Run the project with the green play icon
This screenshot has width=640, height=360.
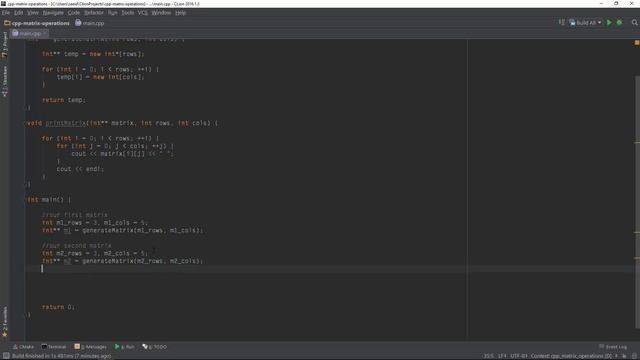click(609, 23)
